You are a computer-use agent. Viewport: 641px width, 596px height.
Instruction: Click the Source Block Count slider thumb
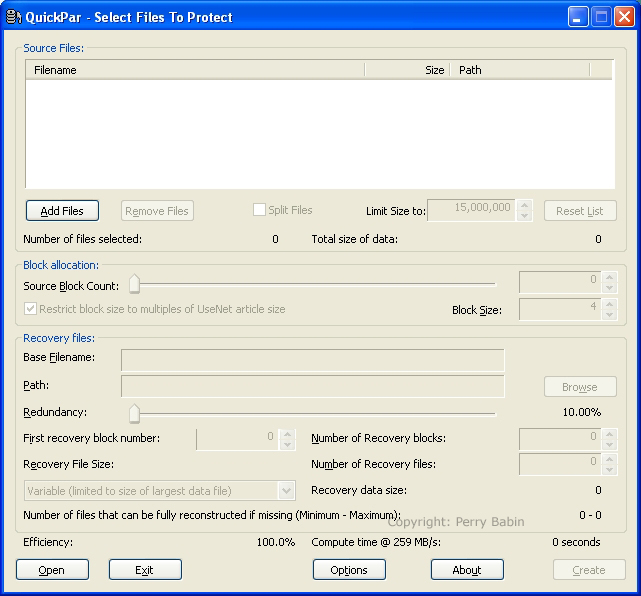(x=134, y=284)
